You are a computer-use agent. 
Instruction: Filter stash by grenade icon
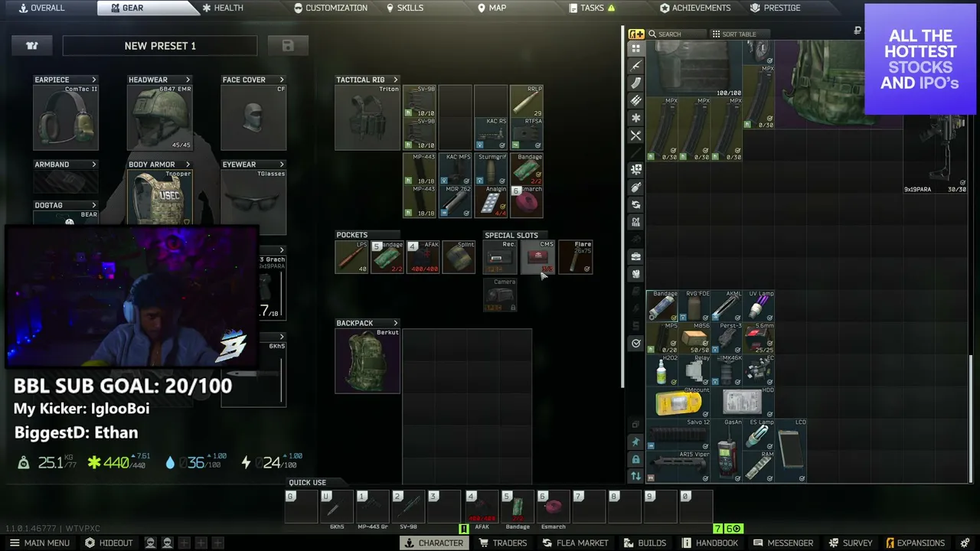pos(635,187)
